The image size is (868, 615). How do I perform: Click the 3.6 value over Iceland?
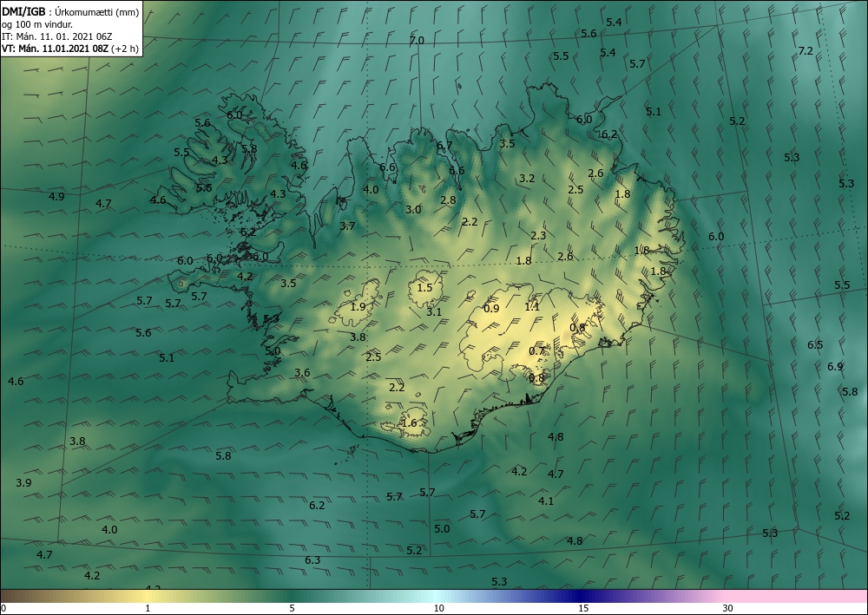coord(302,373)
